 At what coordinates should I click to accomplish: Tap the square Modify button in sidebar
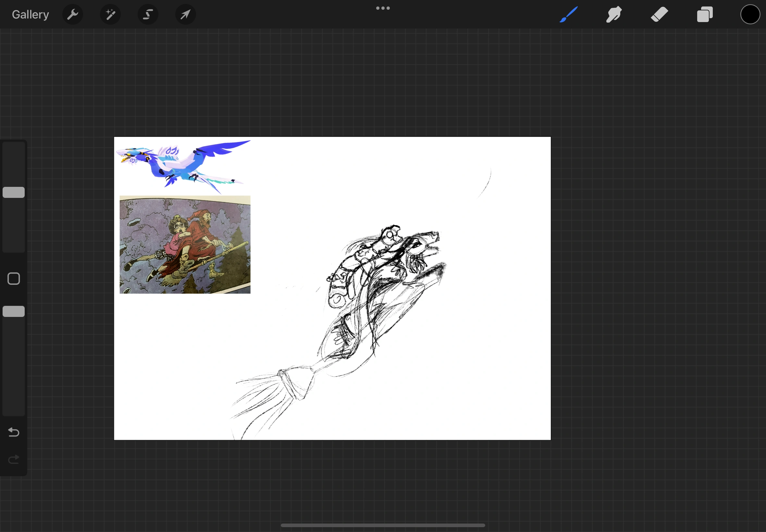pos(14,279)
